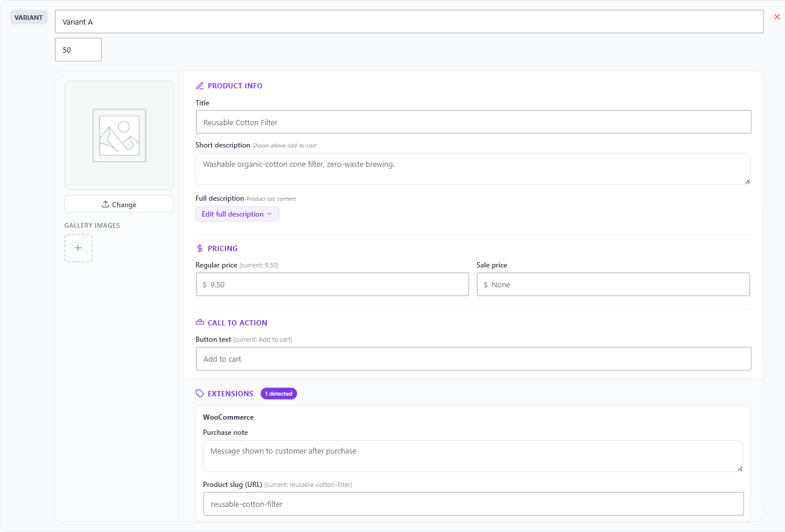
Task: Click the dollar icon beside Pricing heading
Action: 200,248
